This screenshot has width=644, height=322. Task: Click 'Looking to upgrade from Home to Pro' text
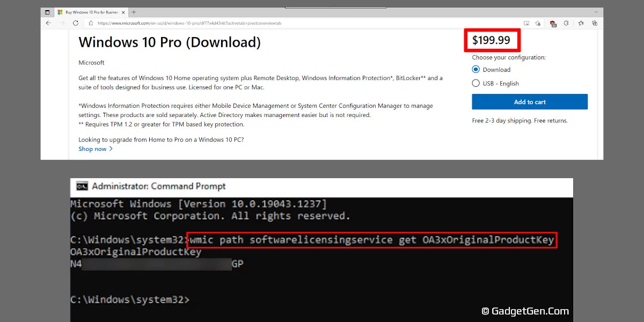point(161,140)
